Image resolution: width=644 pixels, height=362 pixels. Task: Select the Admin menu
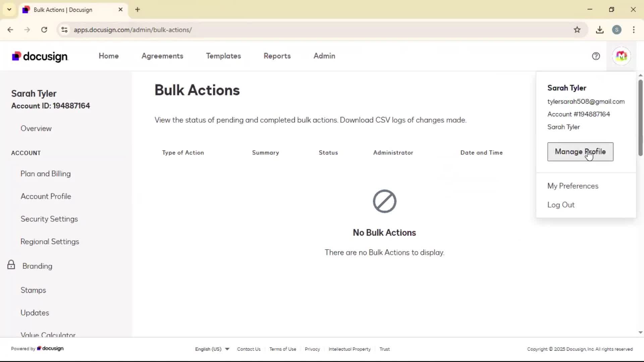click(x=324, y=56)
